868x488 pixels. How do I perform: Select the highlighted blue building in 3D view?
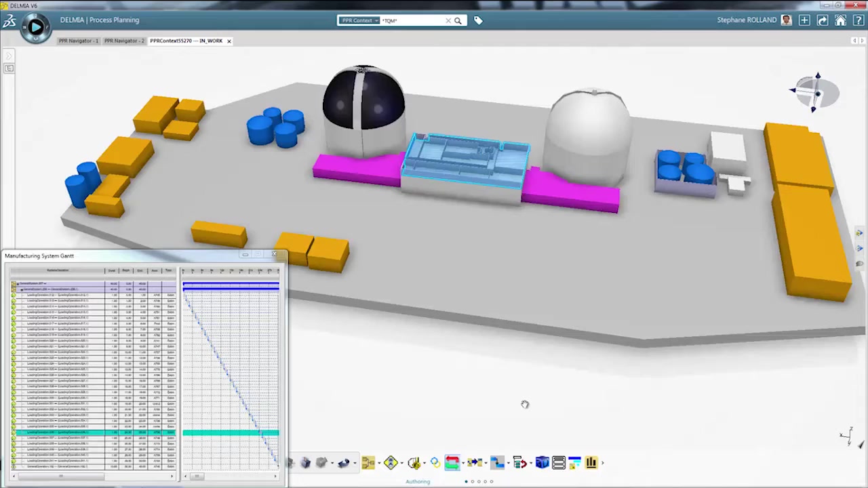(466, 161)
